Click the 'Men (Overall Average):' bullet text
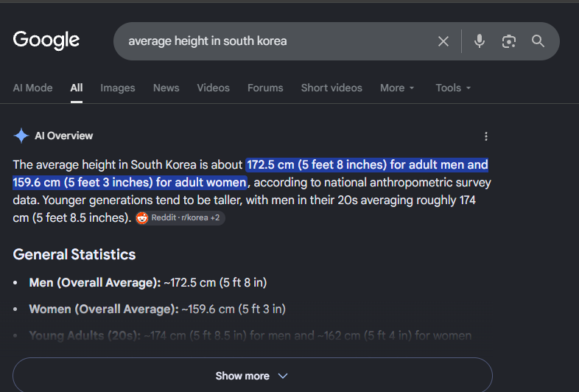 [95, 283]
